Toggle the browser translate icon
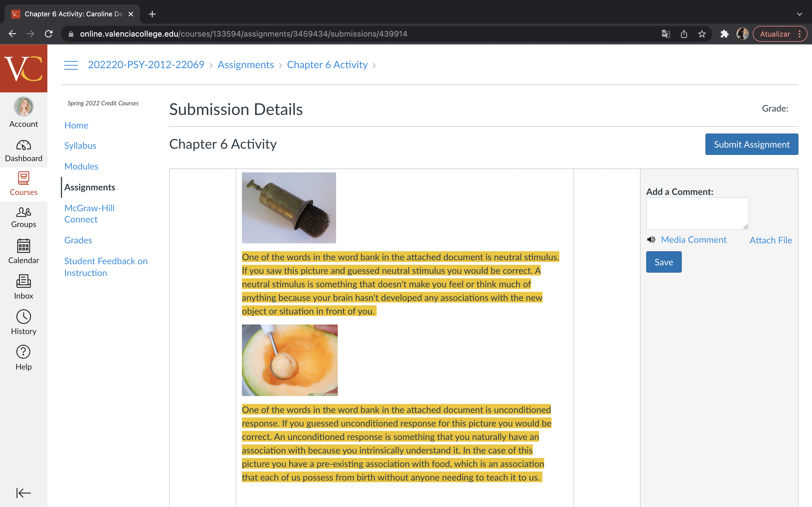812x507 pixels. 665,34
